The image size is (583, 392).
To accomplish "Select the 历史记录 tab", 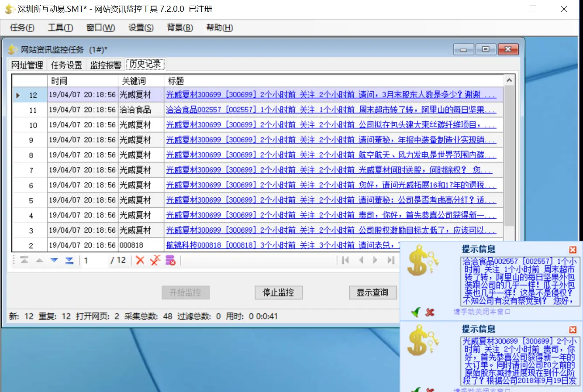I will [145, 64].
